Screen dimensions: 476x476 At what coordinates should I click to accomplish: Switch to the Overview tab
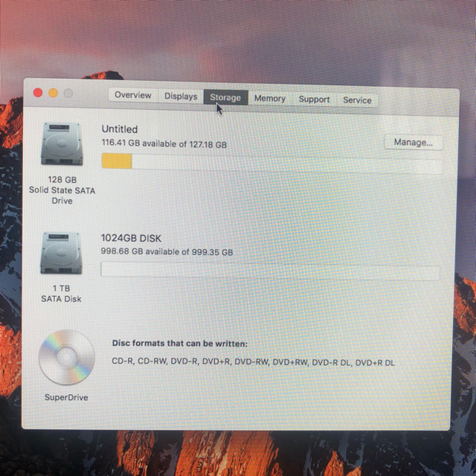click(x=133, y=95)
